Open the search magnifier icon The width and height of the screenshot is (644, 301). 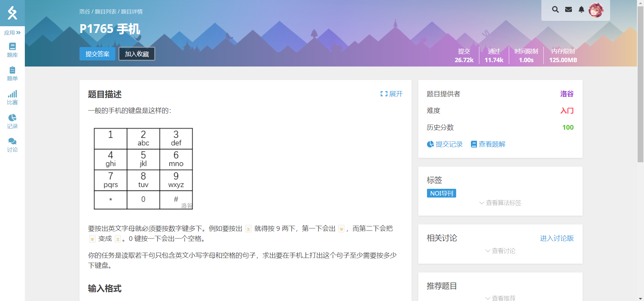tap(555, 10)
